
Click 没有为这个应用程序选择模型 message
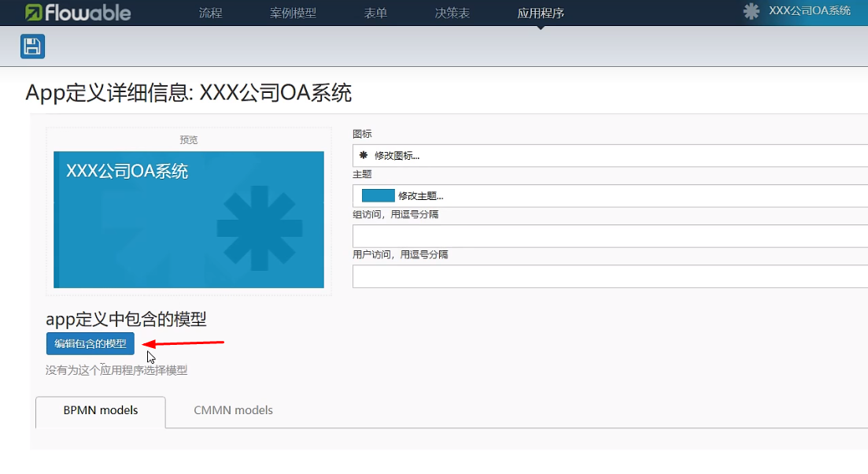pyautogui.click(x=116, y=370)
